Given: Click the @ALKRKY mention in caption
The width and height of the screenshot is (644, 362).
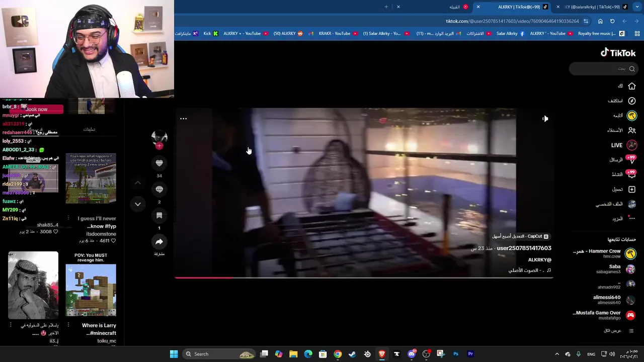Looking at the screenshot, I should tap(539, 259).
